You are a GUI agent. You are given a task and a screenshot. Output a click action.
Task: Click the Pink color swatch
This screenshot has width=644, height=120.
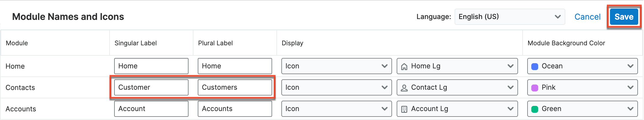click(x=535, y=88)
